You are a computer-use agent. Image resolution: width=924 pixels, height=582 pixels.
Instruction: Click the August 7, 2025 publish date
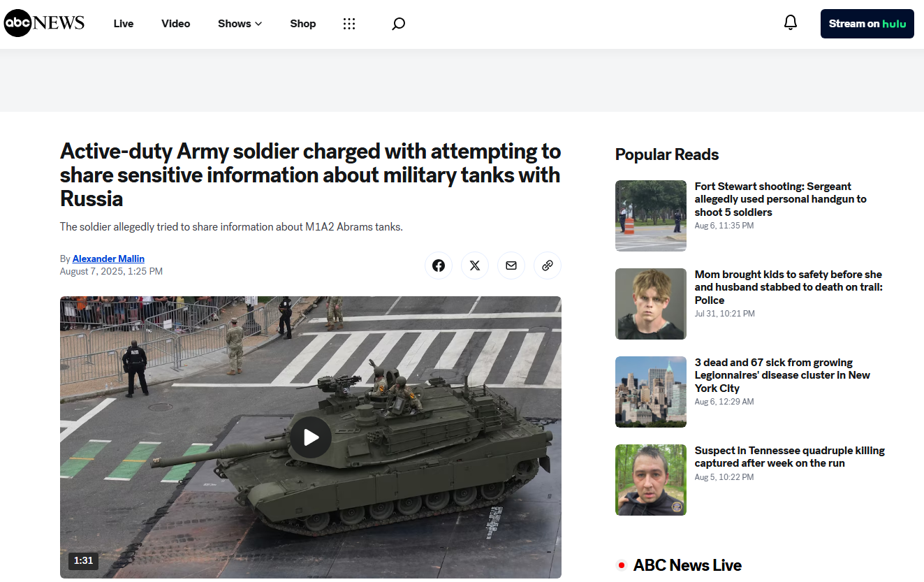tap(111, 271)
